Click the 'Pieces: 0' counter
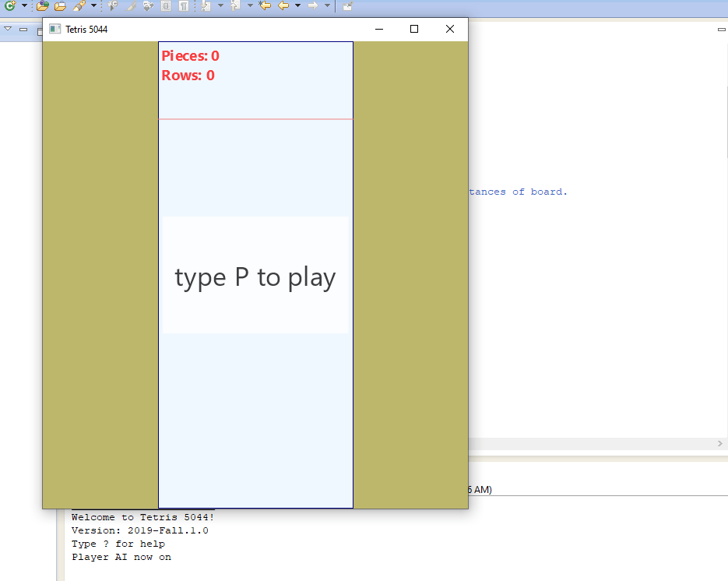This screenshot has height=581, width=728. (190, 56)
